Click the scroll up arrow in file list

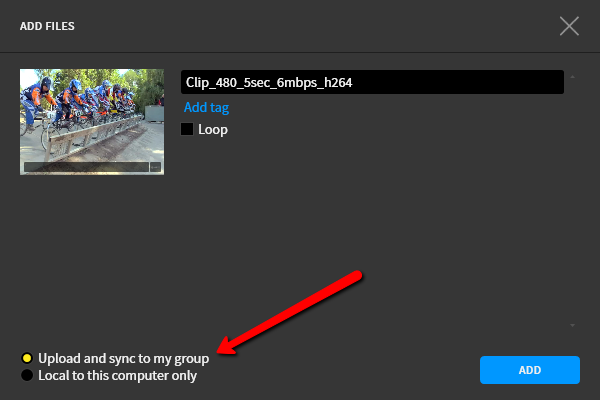pos(572,76)
